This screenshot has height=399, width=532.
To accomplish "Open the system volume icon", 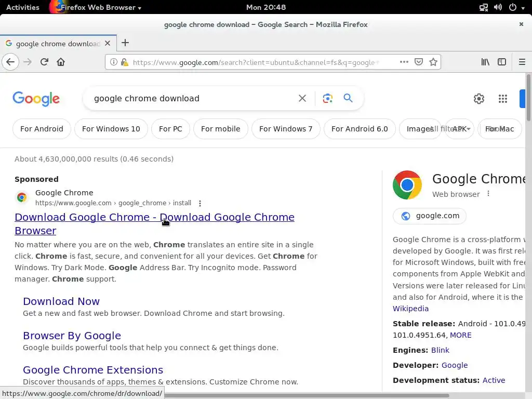I will [x=498, y=7].
